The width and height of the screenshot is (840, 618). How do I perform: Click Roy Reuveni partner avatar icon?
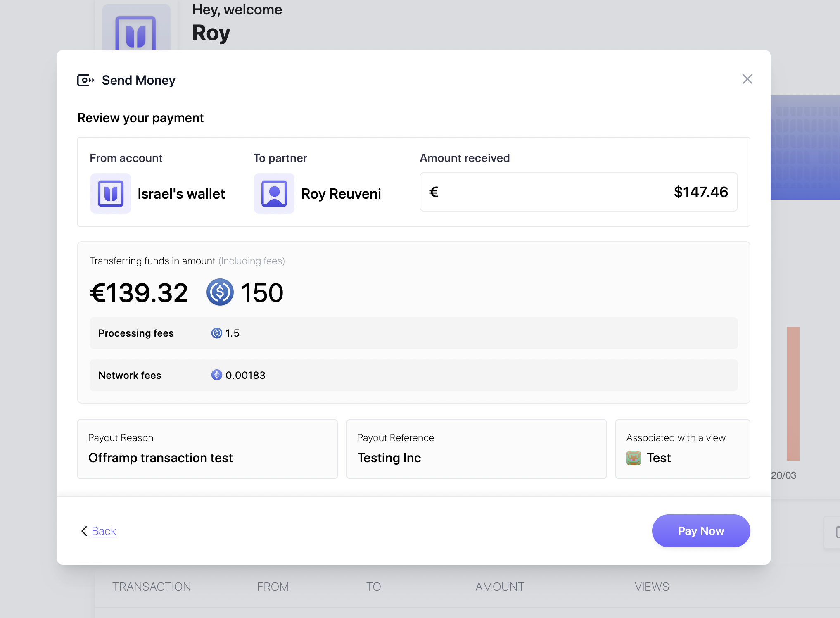tap(274, 193)
